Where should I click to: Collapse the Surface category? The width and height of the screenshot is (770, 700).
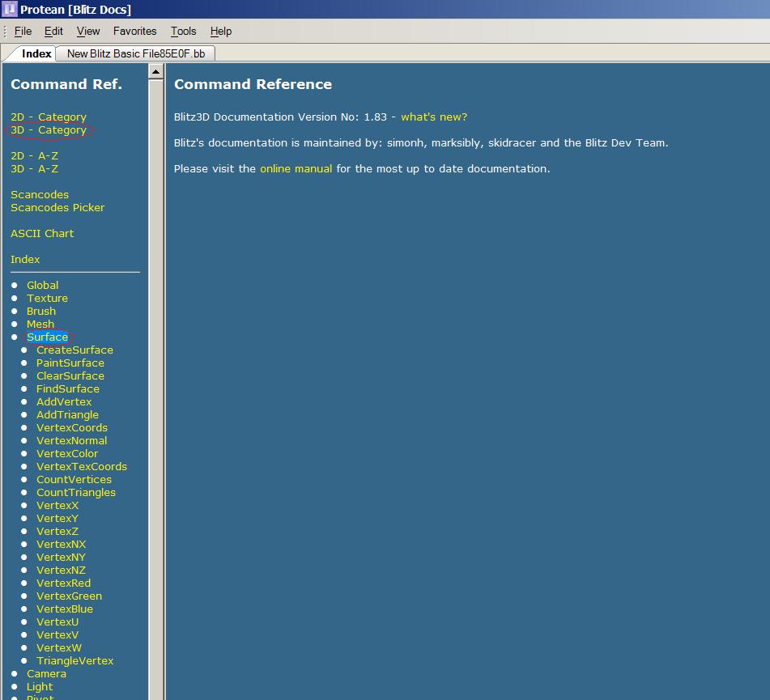tap(47, 337)
